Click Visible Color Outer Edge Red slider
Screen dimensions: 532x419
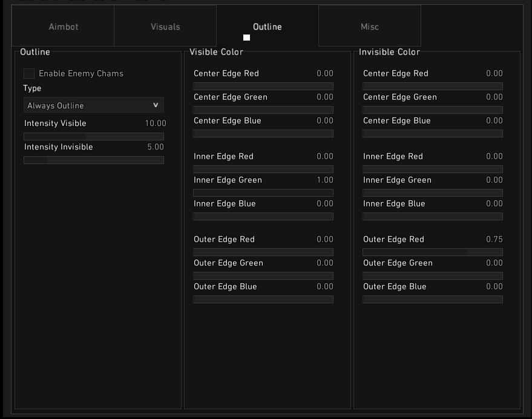coord(263,252)
